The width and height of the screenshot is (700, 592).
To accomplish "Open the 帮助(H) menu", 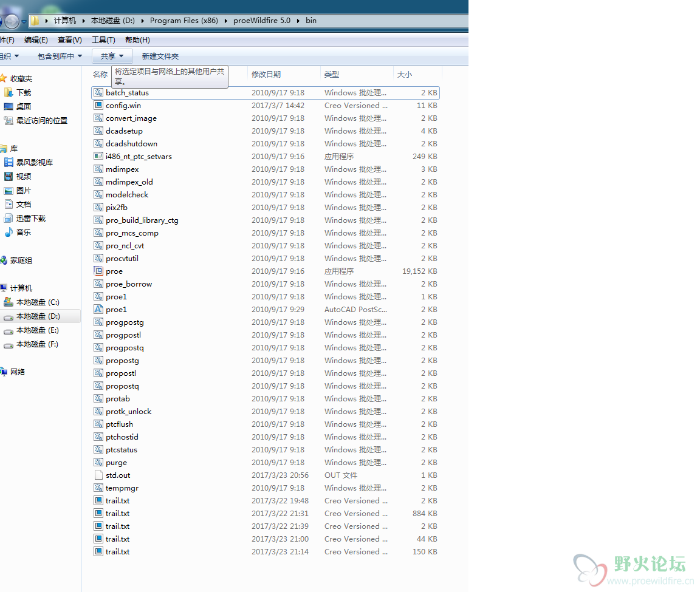I will (x=137, y=40).
